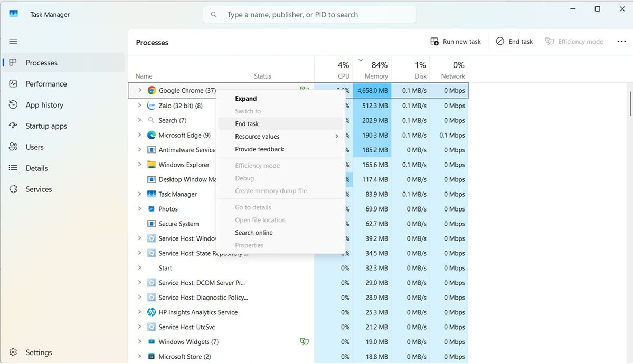Viewport: 633px width, 364px height.
Task: Click the Run new task button
Action: click(456, 42)
